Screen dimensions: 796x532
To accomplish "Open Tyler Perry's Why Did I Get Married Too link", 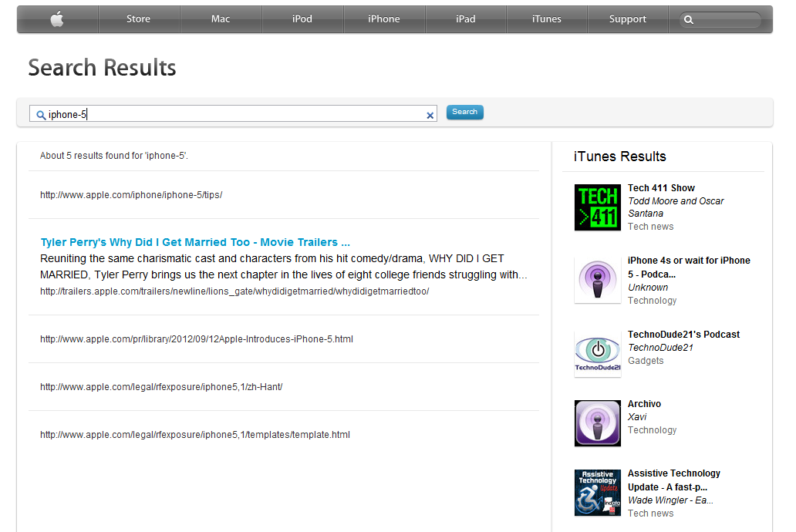I will coord(195,242).
